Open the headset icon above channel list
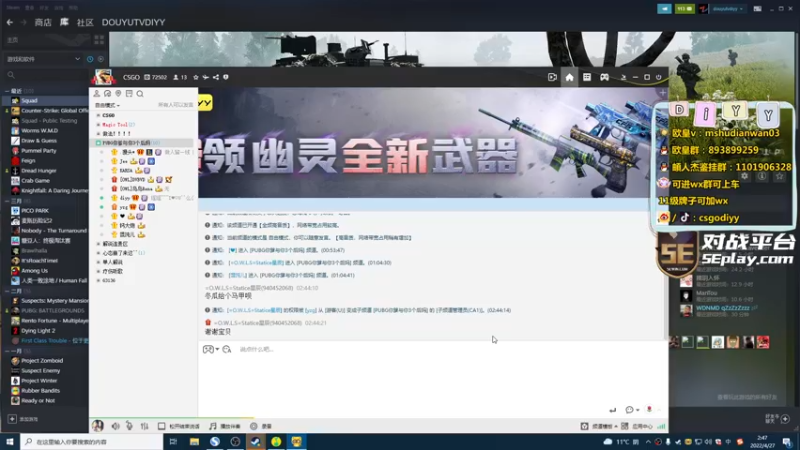The height and width of the screenshot is (450, 800). tap(107, 94)
